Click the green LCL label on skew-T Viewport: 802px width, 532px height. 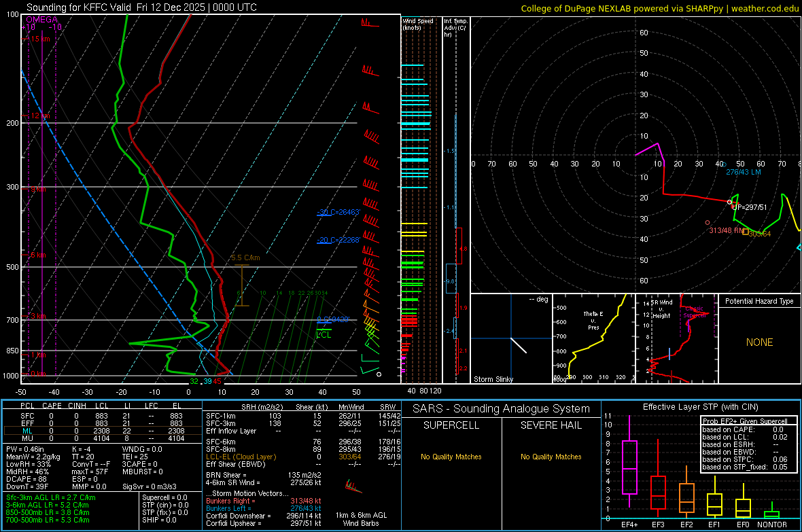click(324, 335)
